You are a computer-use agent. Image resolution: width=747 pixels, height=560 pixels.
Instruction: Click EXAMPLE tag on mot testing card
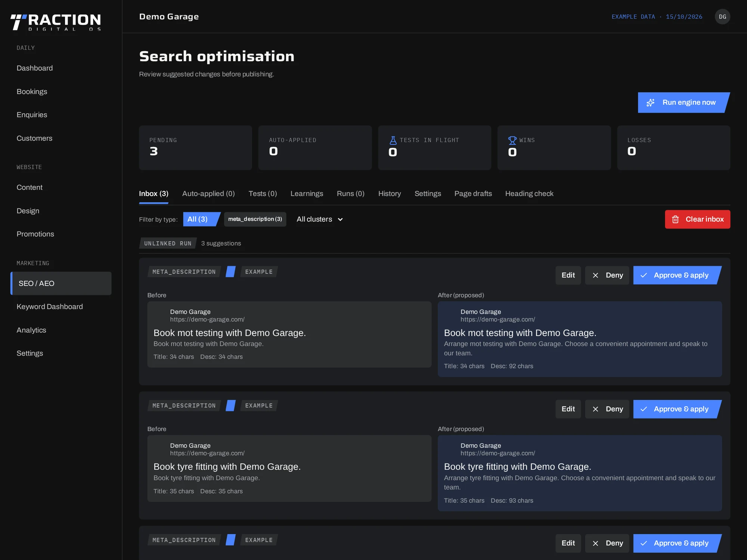pyautogui.click(x=259, y=272)
